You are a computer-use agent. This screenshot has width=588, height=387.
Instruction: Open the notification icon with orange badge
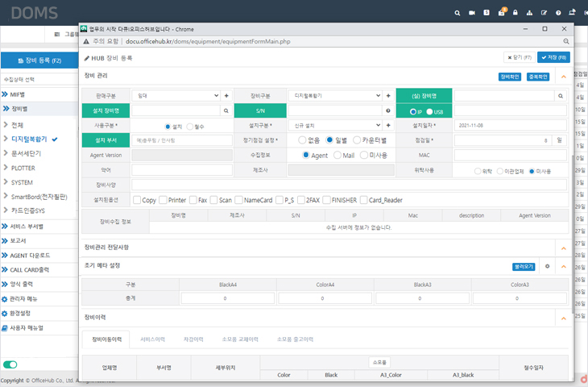pos(502,12)
